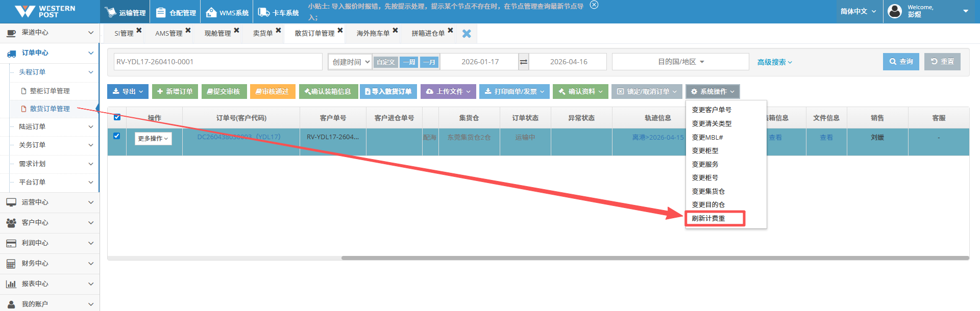Close all tabs with the blue X icon
Screen dimensions: 980x311
pos(467,34)
